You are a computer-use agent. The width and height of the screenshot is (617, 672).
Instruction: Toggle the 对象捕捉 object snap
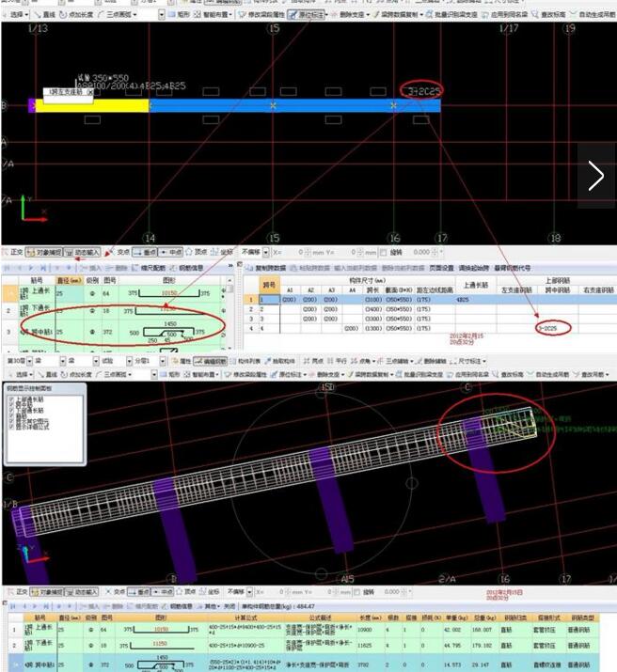43,252
